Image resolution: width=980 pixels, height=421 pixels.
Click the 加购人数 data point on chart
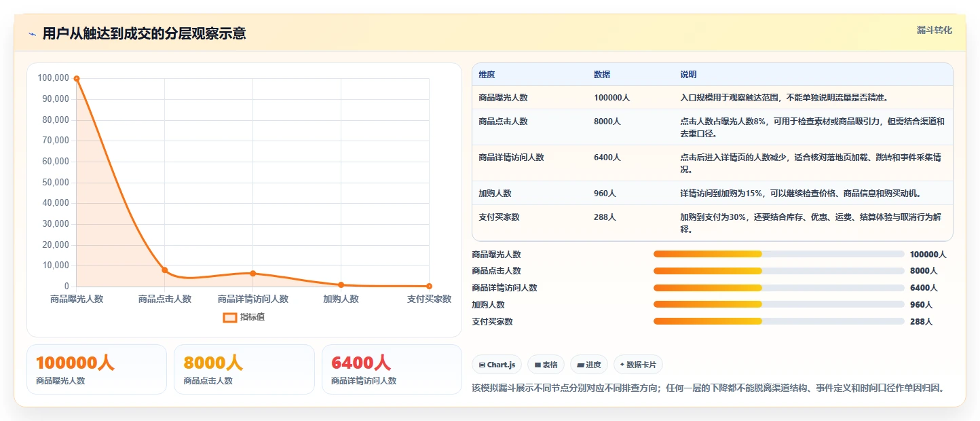click(x=341, y=285)
